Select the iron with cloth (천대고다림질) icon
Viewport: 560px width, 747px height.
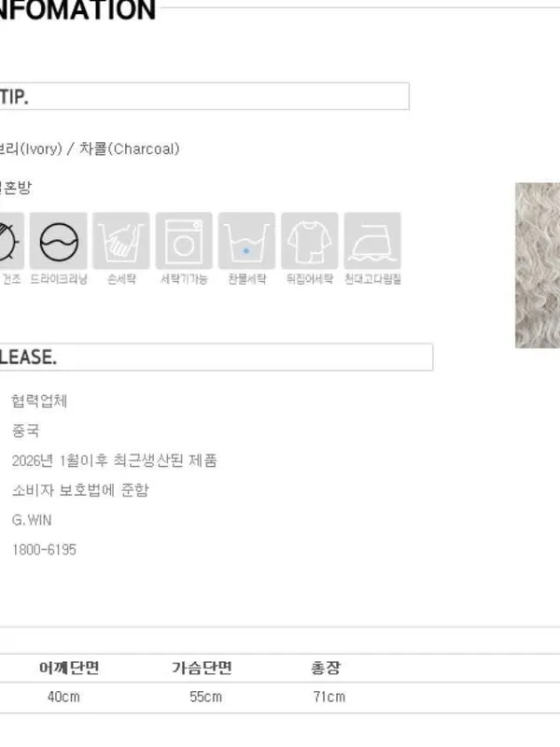click(372, 241)
